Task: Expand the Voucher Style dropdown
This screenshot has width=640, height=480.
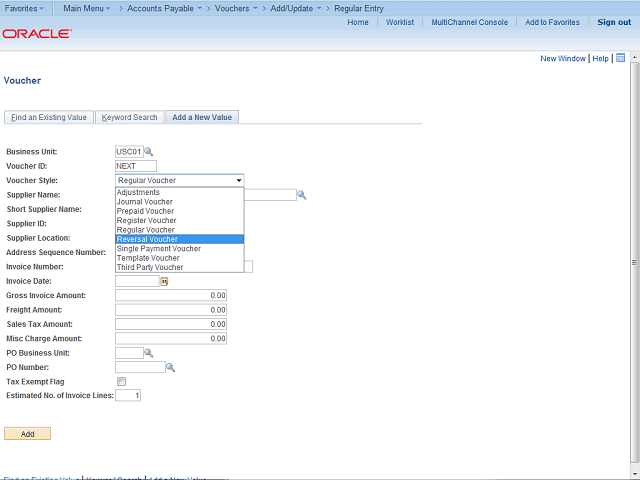Action: (x=179, y=180)
